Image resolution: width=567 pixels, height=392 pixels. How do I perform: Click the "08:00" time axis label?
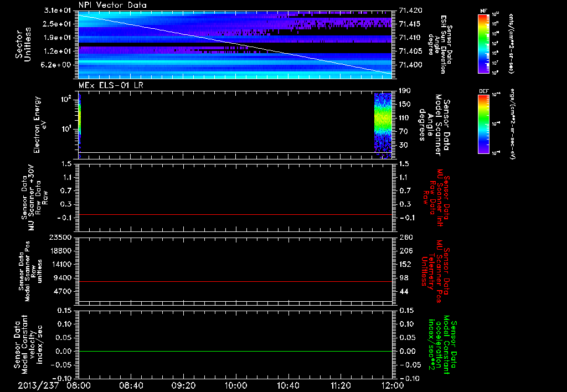pos(79,385)
